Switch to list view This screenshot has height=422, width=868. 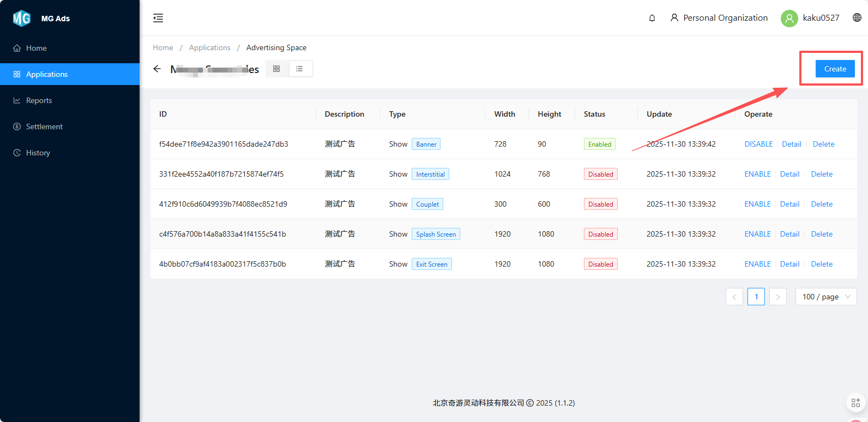(299, 69)
